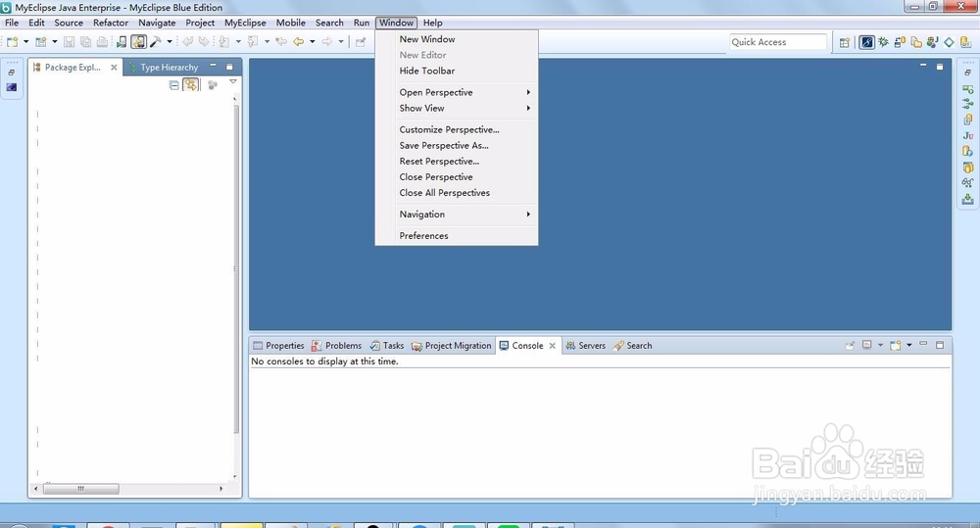The width and height of the screenshot is (980, 528).
Task: Open the Search tab in bottom panel
Action: tap(632, 346)
